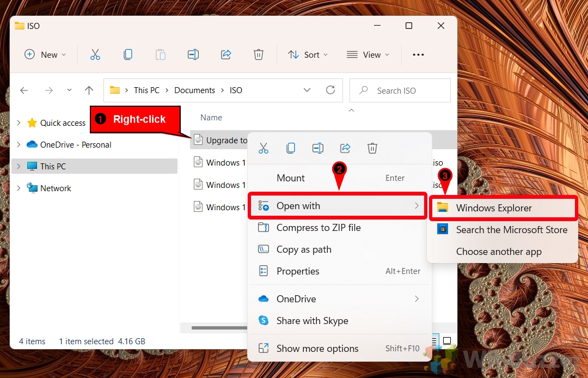
Task: Expand Network tree node
Action: (x=19, y=188)
